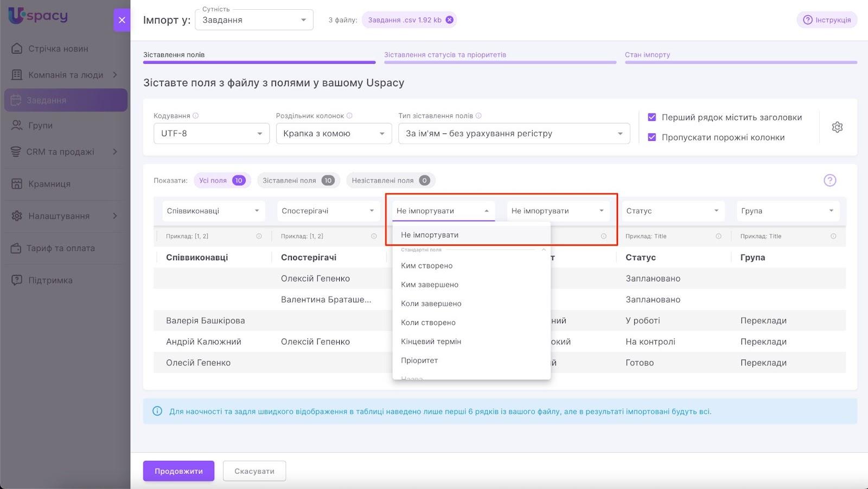Click the info icon next to Кодування
This screenshot has width=868, height=489.
tap(196, 116)
